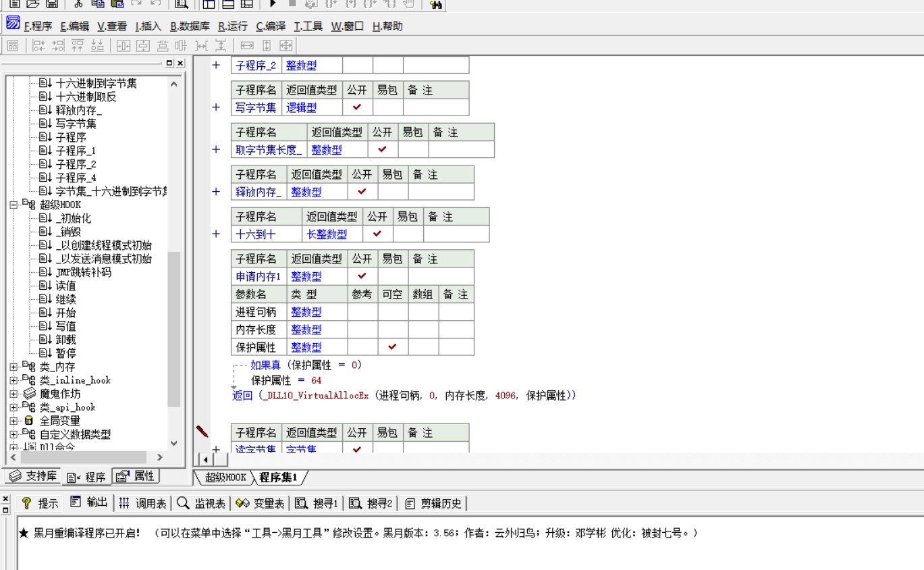Expand the 十六到十 subroutine plus sign

click(216, 234)
